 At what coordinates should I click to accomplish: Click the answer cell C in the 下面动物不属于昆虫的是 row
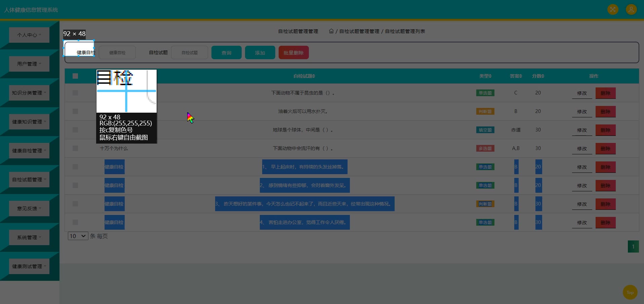516,93
